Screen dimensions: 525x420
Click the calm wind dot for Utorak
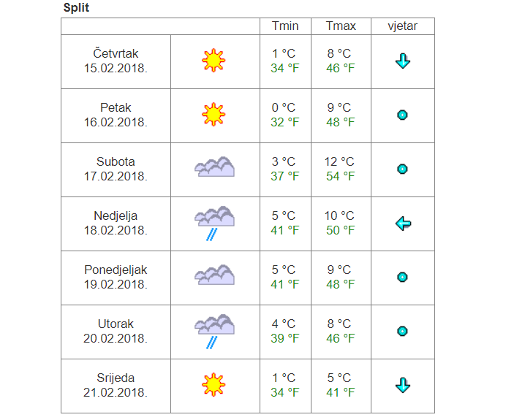tap(402, 331)
